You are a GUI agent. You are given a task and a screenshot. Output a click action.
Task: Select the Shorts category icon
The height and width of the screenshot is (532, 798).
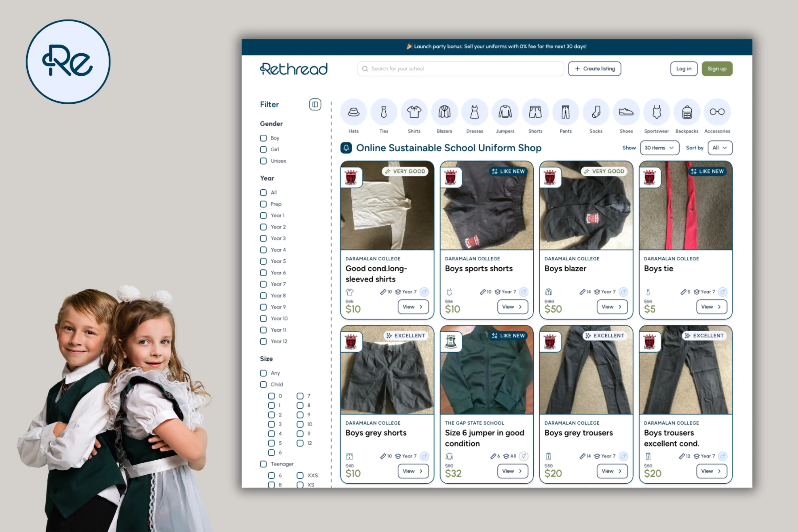click(x=535, y=112)
